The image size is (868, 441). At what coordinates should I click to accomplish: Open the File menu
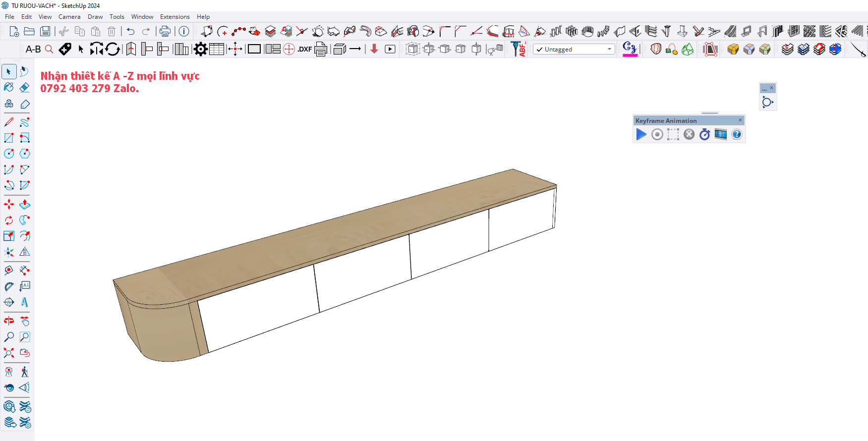click(x=9, y=17)
